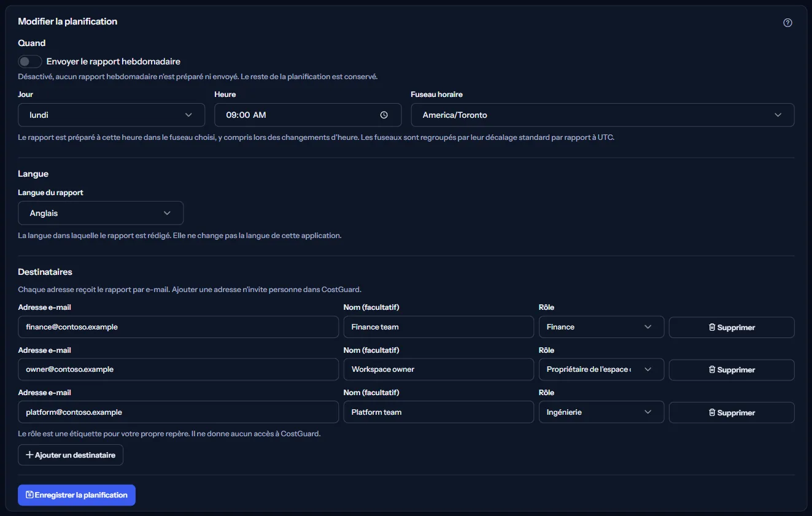This screenshot has width=812, height=516.
Task: Click Ajouter un destinataire
Action: click(x=71, y=455)
